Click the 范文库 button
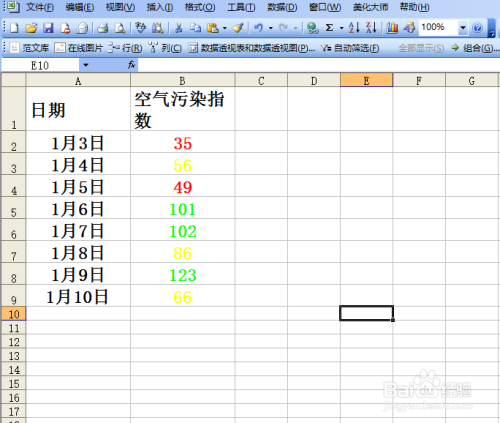 (29, 48)
